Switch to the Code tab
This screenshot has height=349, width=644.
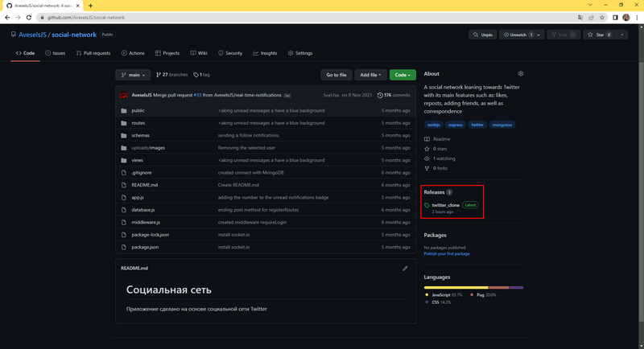tap(25, 53)
